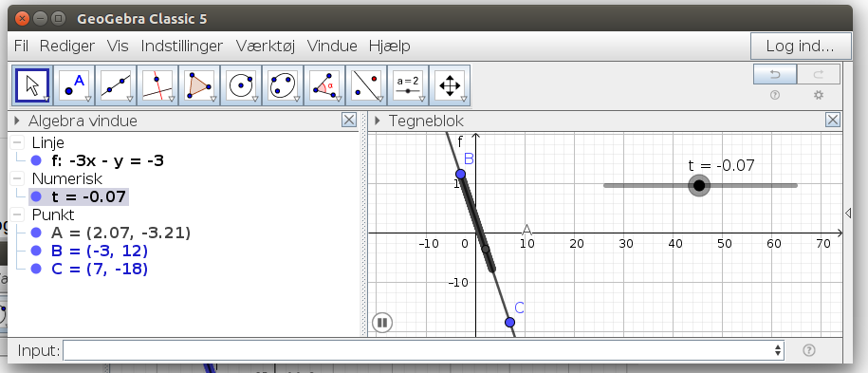Open the Input bar history dropdown
Screen dimensions: 868x373
778,350
